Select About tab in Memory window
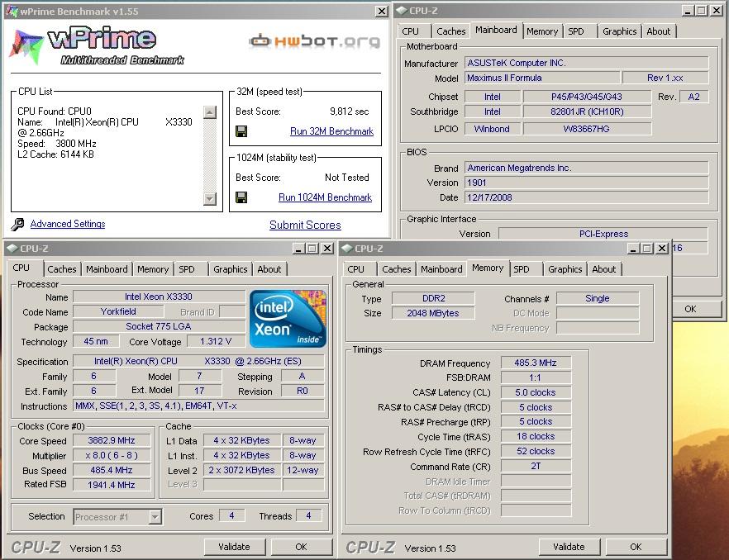The image size is (729, 560). [x=604, y=269]
